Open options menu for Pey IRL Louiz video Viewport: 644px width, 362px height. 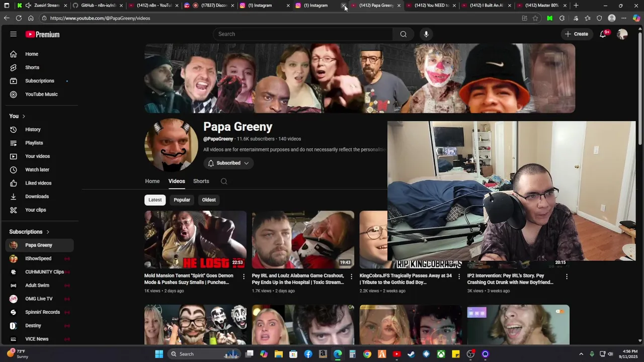[x=352, y=277]
